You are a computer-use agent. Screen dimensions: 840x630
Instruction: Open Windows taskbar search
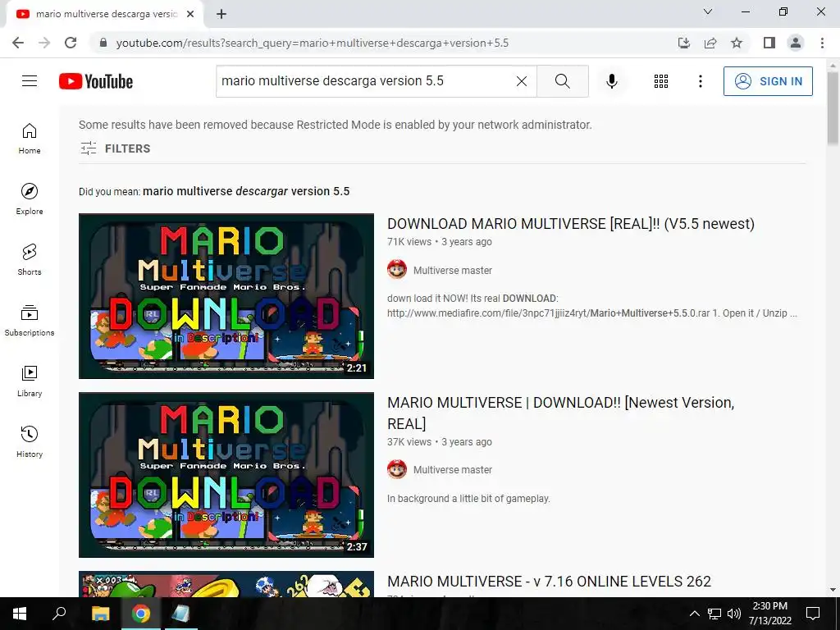59,614
